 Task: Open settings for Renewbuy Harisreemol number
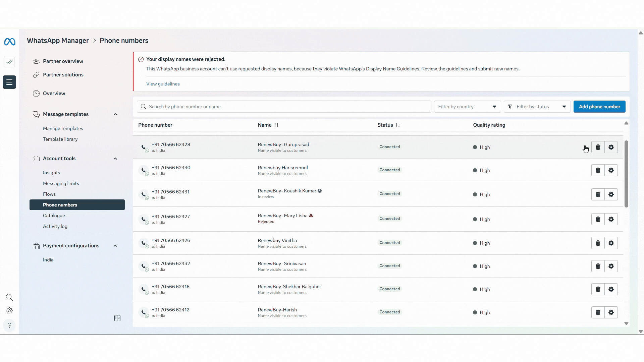611,170
